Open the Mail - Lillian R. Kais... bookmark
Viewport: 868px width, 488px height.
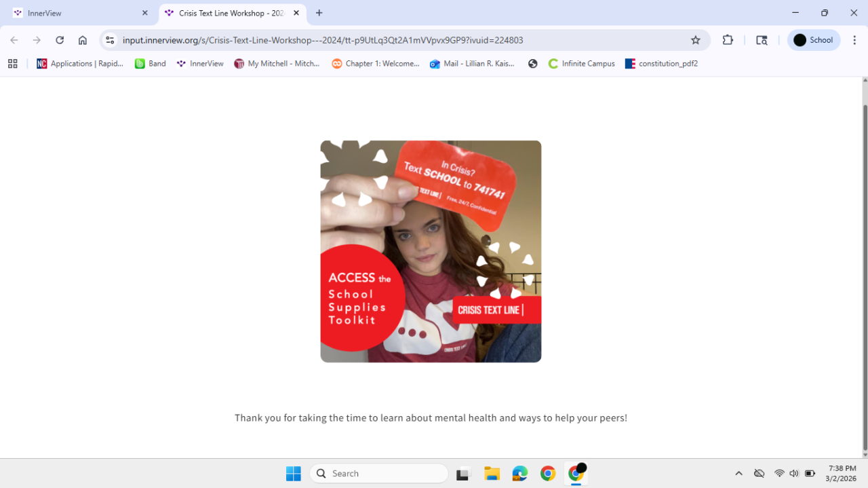tap(473, 64)
